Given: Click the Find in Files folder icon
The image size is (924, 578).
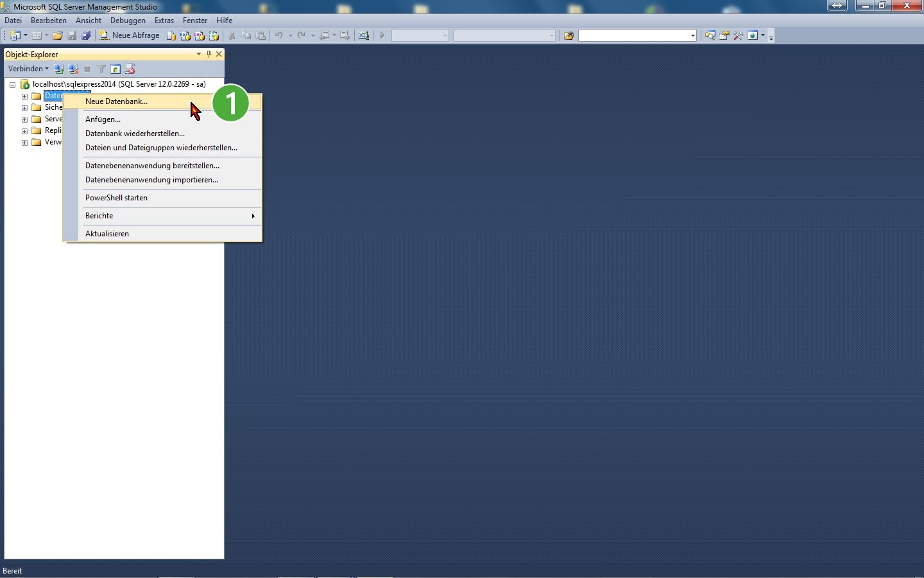Looking at the screenshot, I should point(569,35).
